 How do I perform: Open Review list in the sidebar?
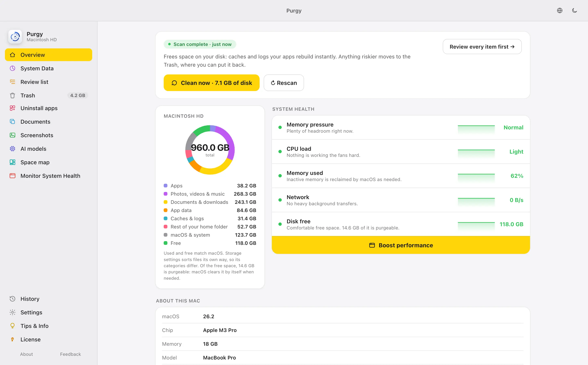click(49, 82)
